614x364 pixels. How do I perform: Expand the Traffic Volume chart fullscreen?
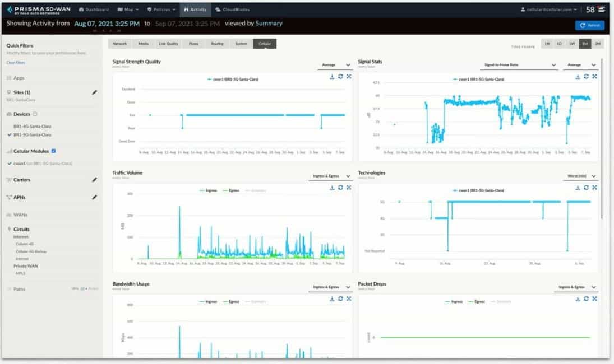349,188
